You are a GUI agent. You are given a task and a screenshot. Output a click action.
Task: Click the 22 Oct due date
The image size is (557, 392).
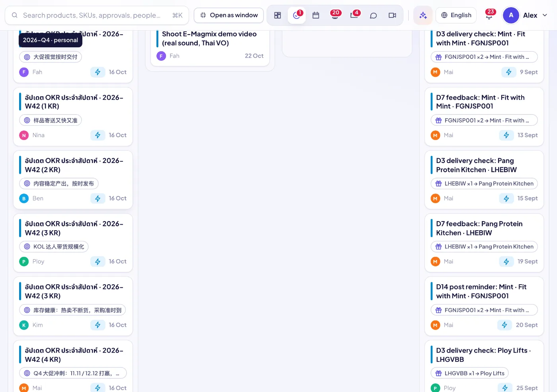[254, 56]
